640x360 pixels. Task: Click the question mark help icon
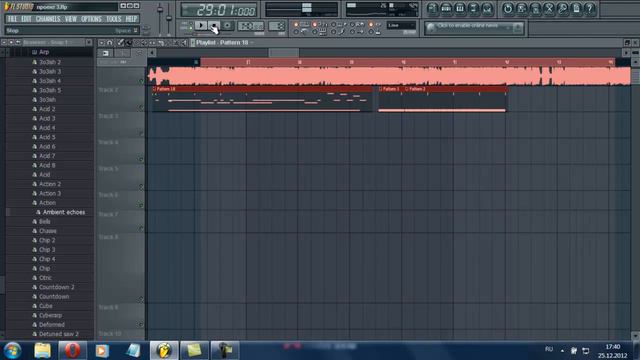(x=590, y=9)
